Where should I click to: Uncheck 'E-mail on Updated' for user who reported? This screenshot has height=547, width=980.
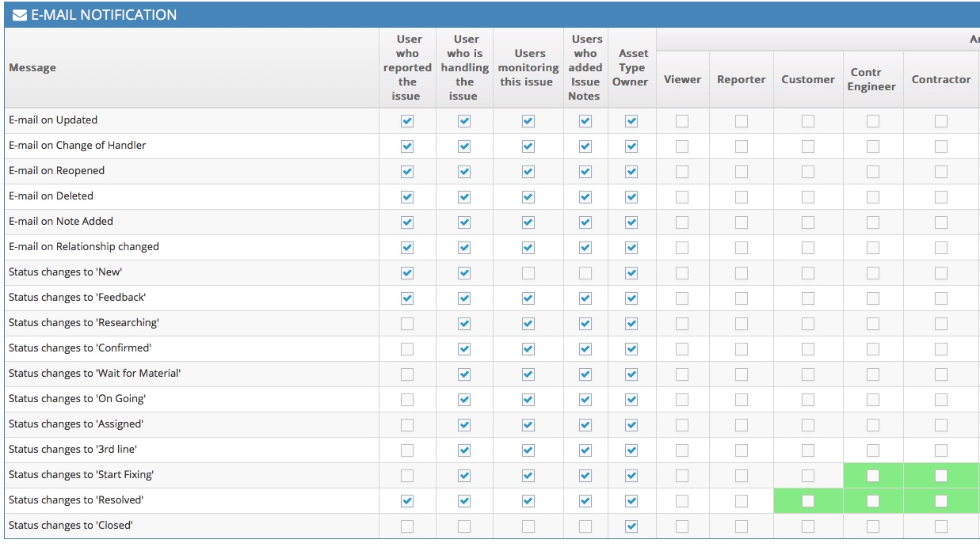407,121
